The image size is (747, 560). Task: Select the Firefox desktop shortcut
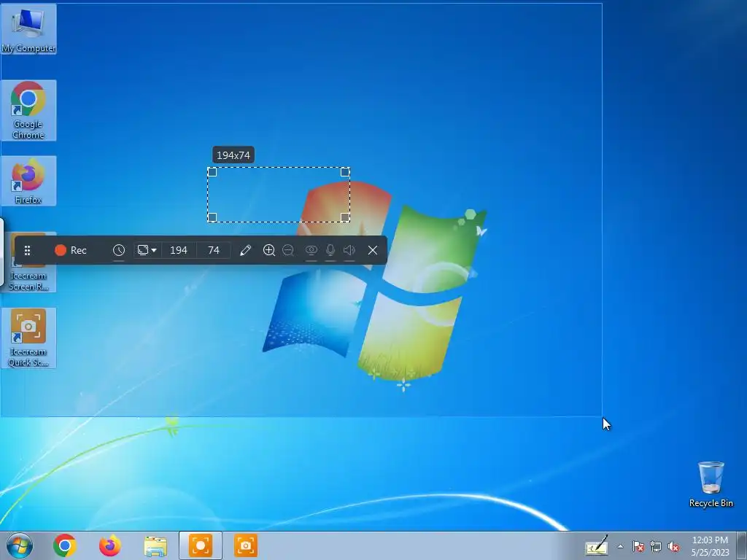(28, 181)
